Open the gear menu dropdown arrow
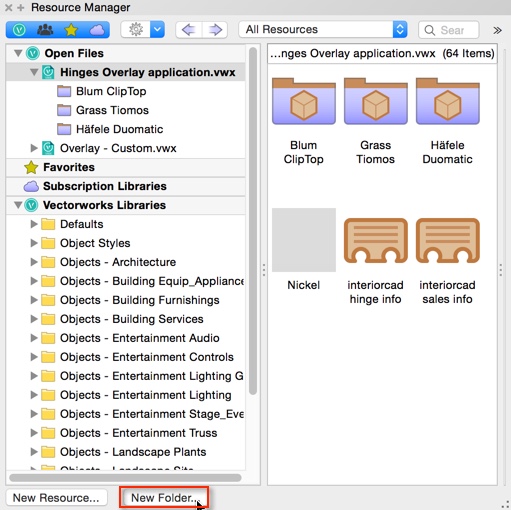This screenshot has height=510, width=511. click(157, 30)
